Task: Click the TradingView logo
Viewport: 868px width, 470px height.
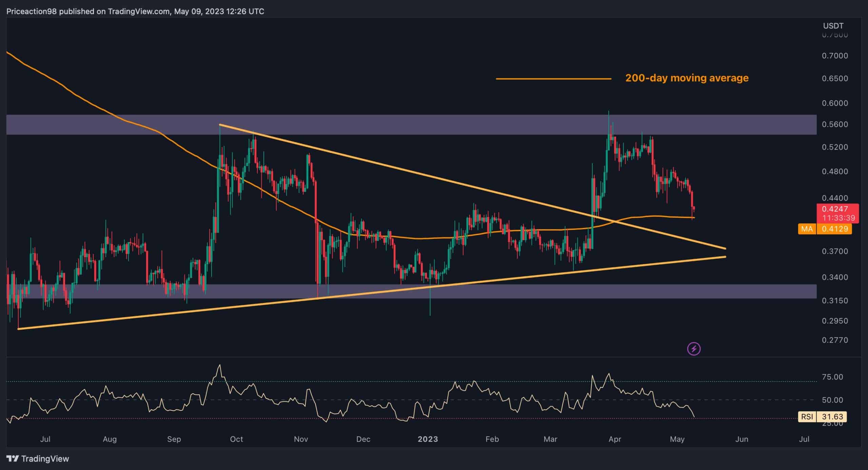Action: (x=38, y=458)
